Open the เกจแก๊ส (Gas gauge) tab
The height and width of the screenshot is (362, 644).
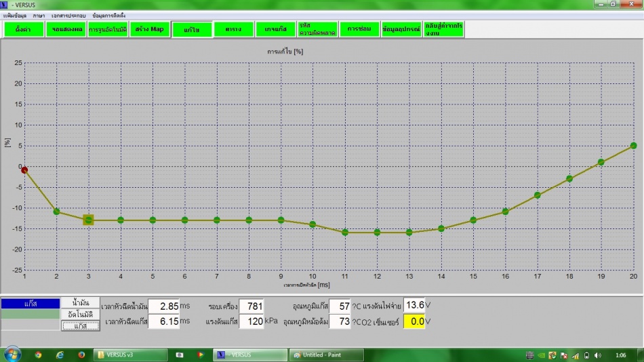click(x=276, y=30)
